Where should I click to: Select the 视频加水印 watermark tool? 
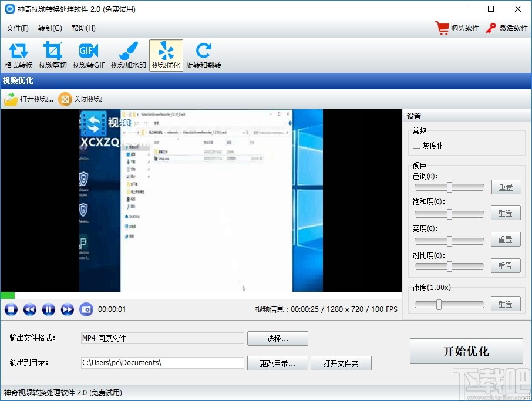point(128,55)
